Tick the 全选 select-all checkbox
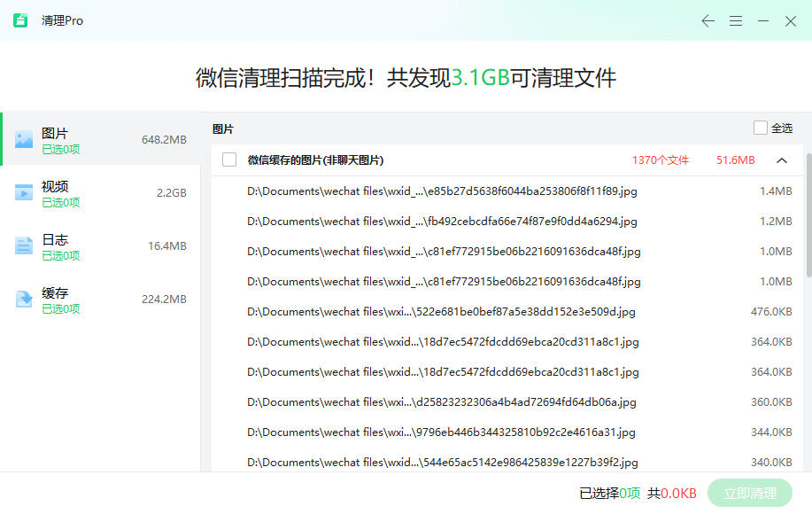 click(761, 128)
